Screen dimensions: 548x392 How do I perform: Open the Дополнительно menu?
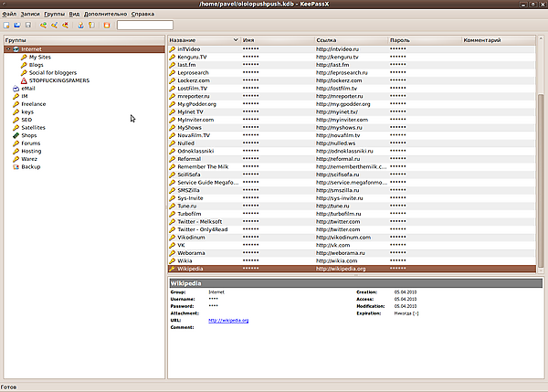coord(106,16)
